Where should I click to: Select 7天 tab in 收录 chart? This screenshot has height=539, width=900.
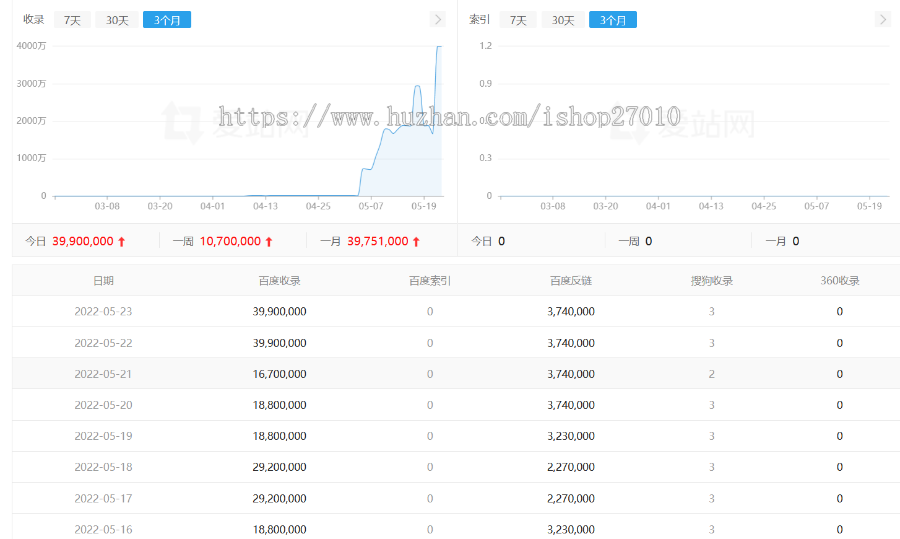[72, 20]
